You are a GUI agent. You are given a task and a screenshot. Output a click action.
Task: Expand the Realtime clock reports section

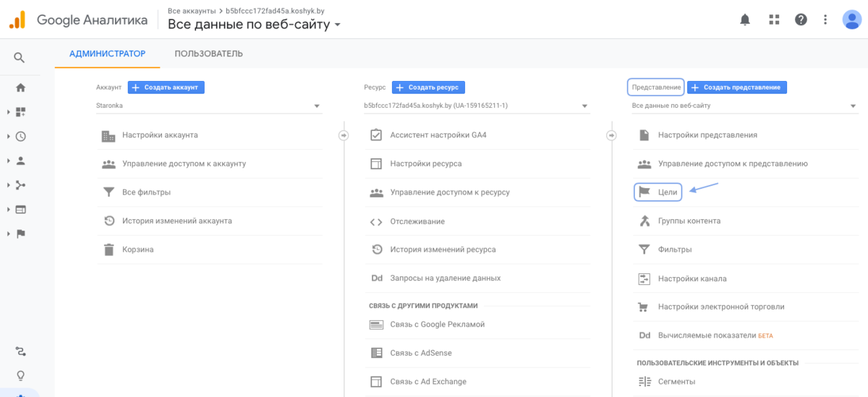(x=20, y=136)
